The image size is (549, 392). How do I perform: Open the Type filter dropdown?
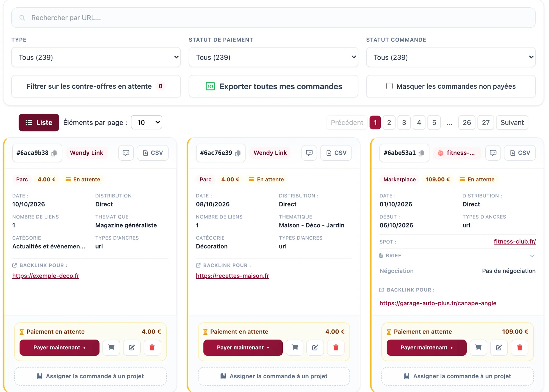pos(96,57)
